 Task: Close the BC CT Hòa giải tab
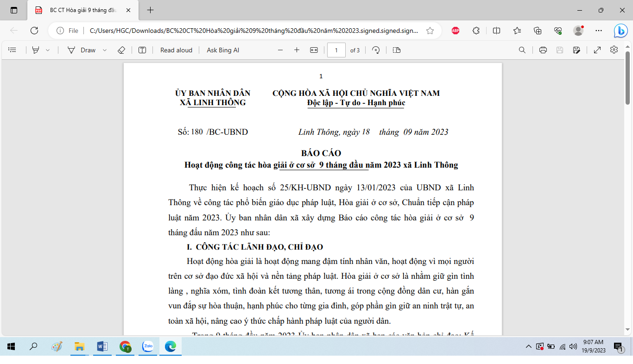tap(128, 10)
